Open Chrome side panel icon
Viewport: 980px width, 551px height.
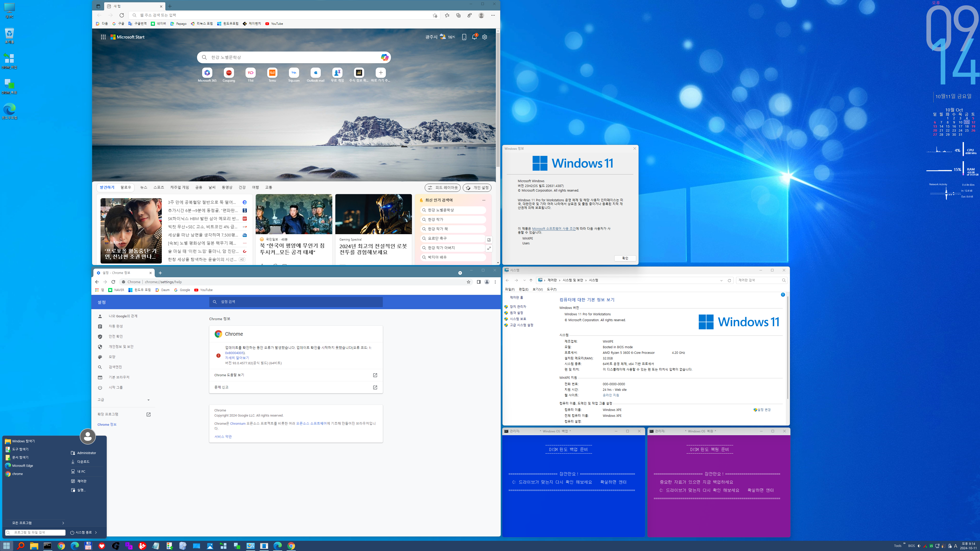(x=479, y=282)
